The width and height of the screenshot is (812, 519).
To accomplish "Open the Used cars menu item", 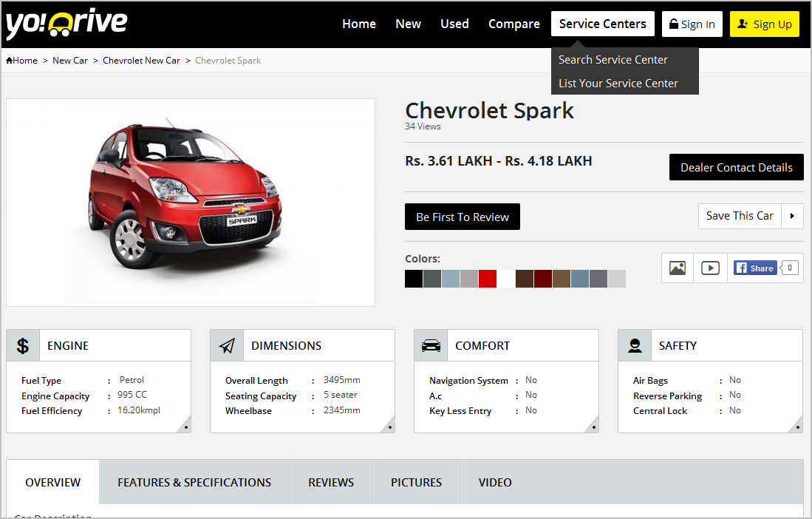I will (454, 24).
